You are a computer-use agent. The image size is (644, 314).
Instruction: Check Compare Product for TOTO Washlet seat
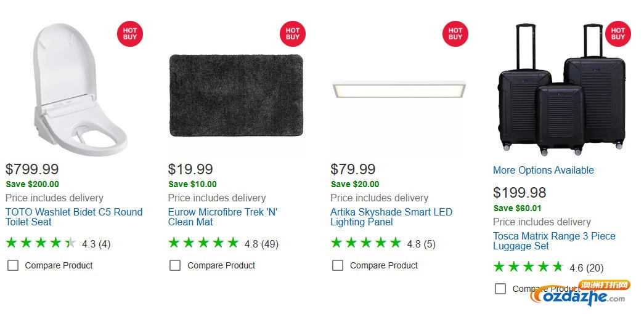[x=13, y=265]
